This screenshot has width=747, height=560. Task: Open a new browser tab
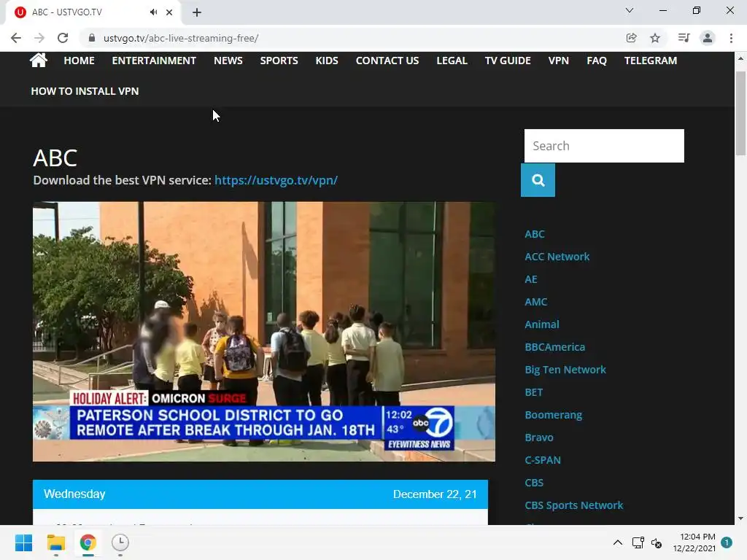[197, 12]
